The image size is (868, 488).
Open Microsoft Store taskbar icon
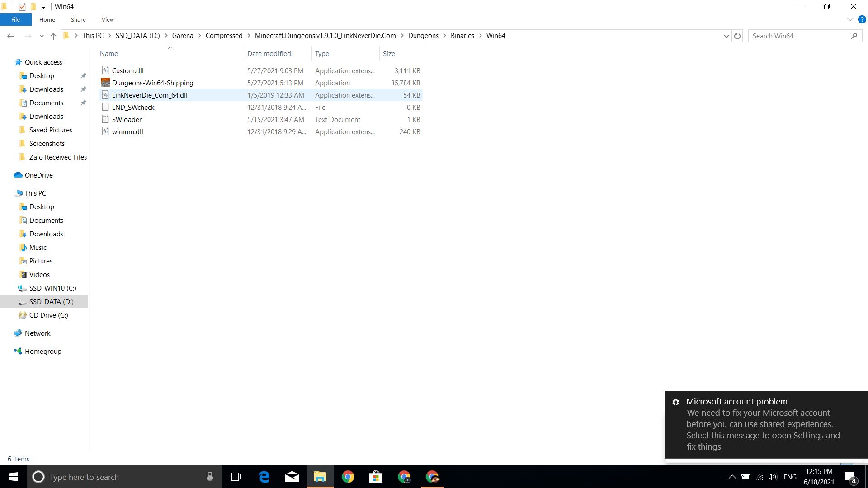(376, 477)
